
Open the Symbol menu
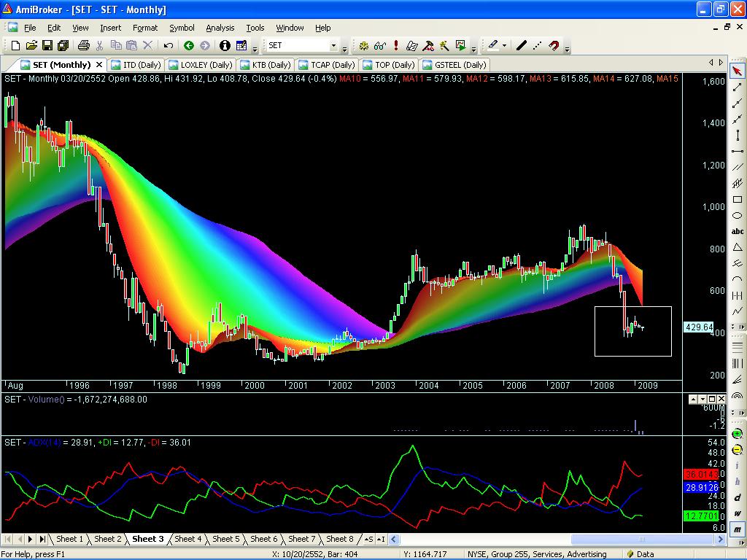182,28
